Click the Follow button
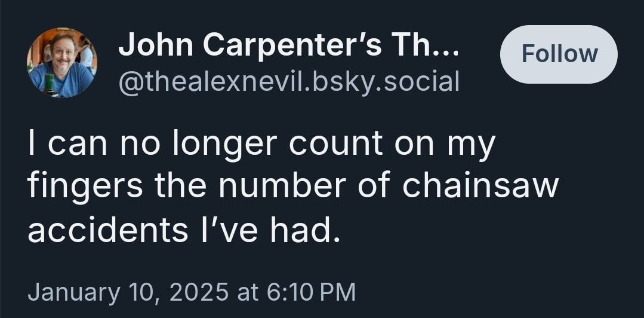The image size is (644, 318). point(559,54)
